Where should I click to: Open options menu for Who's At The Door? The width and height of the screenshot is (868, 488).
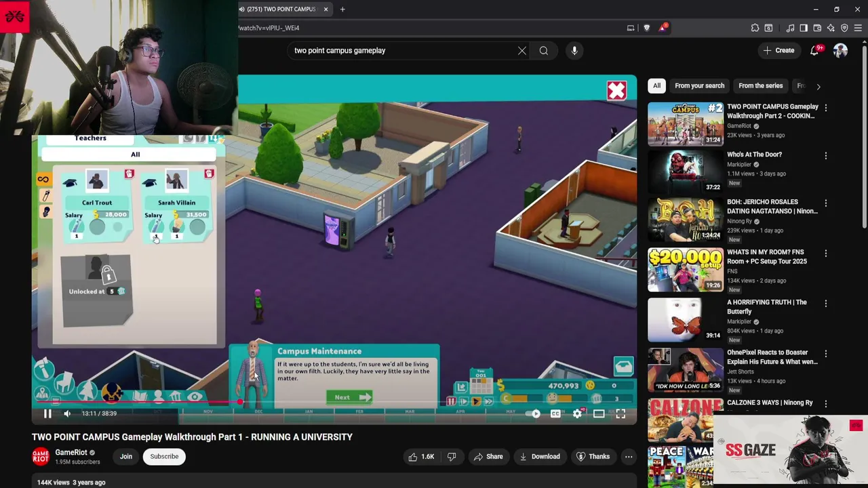[x=825, y=156]
